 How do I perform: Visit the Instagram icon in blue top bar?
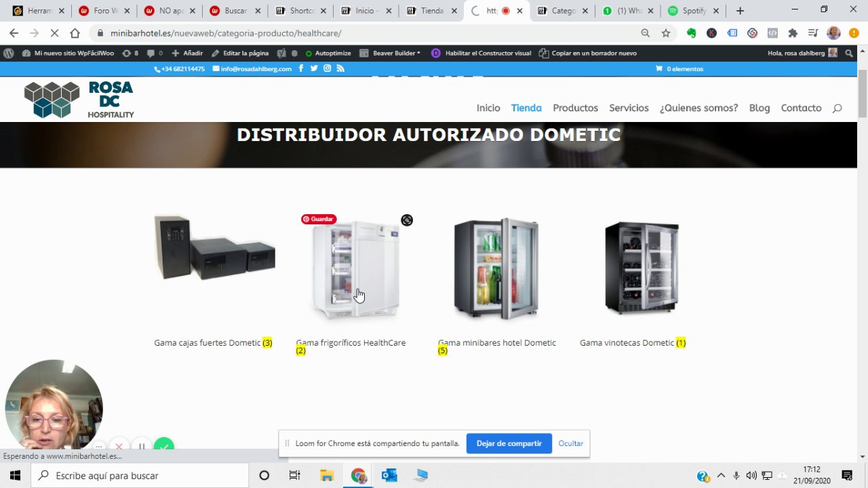pos(328,68)
